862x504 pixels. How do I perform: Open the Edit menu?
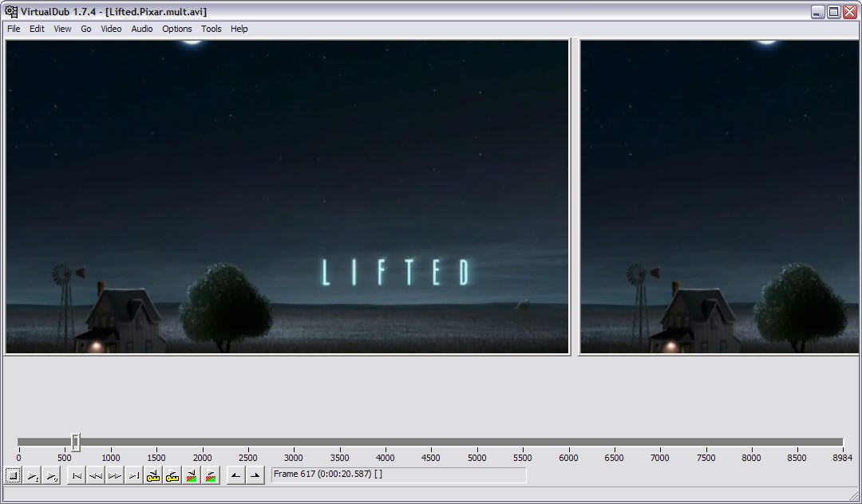click(37, 29)
